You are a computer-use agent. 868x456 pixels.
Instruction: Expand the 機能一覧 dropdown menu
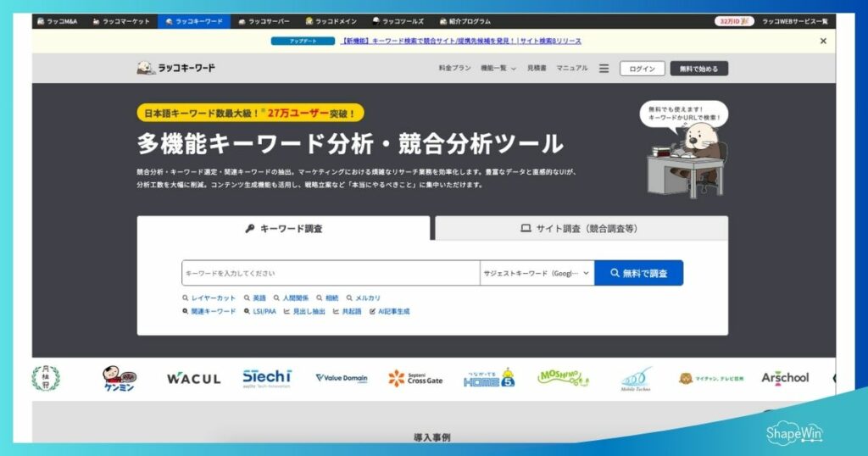498,69
